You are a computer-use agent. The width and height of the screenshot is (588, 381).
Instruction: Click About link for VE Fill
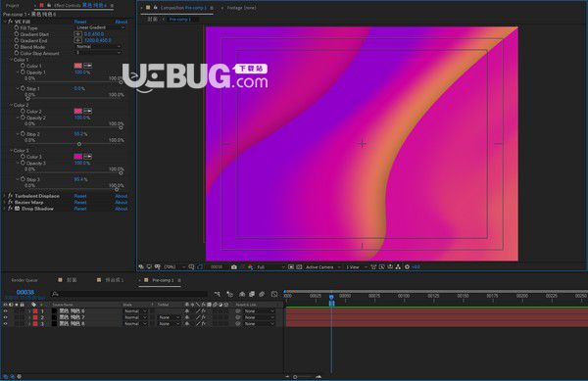click(x=122, y=22)
